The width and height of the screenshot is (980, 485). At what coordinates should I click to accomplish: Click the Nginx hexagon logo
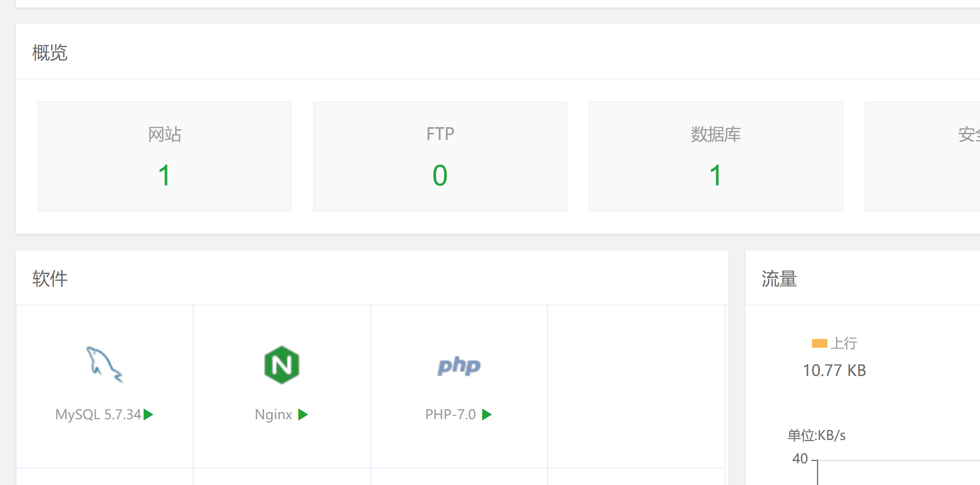pyautogui.click(x=282, y=365)
